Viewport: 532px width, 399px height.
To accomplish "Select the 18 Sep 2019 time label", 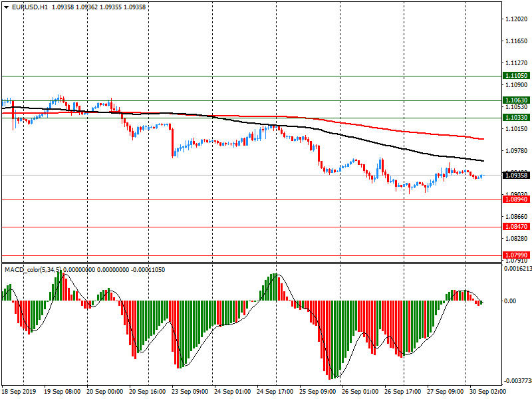I will pyautogui.click(x=19, y=391).
